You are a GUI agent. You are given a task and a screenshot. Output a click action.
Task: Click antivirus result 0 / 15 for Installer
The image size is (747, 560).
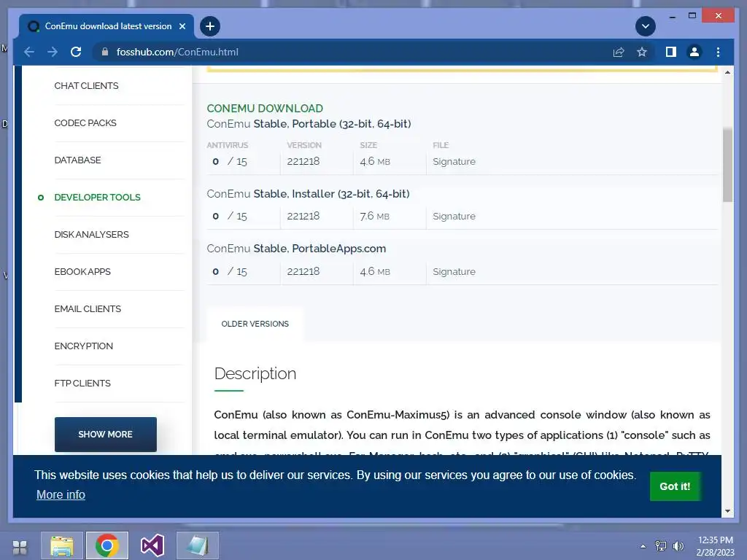tap(230, 216)
